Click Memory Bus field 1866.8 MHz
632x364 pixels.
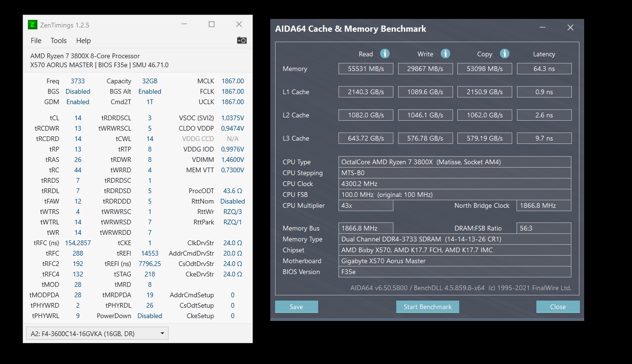[x=366, y=228]
